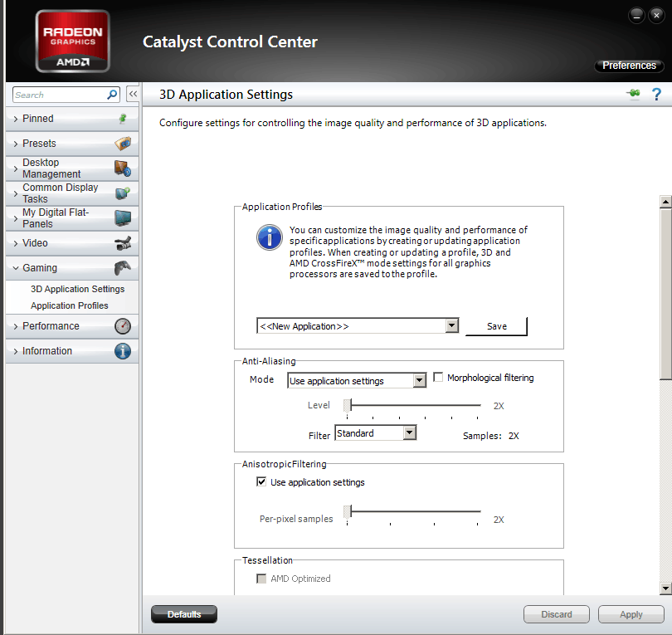The height and width of the screenshot is (635, 672).
Task: Expand the Presets section
Action: pyautogui.click(x=72, y=144)
